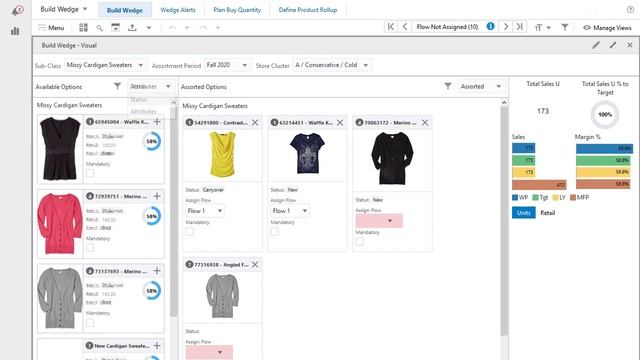
Task: Switch to Build Wedge tab
Action: pos(124,10)
